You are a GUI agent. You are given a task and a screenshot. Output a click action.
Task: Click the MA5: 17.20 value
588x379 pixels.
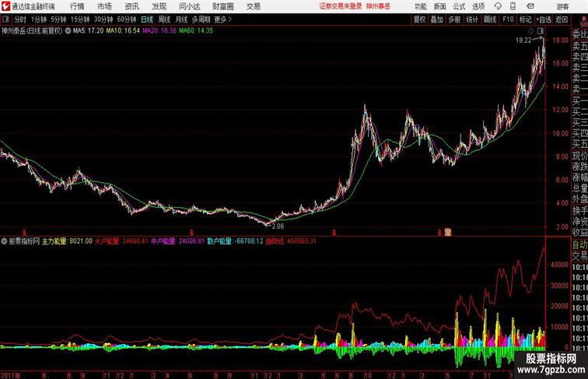point(88,31)
